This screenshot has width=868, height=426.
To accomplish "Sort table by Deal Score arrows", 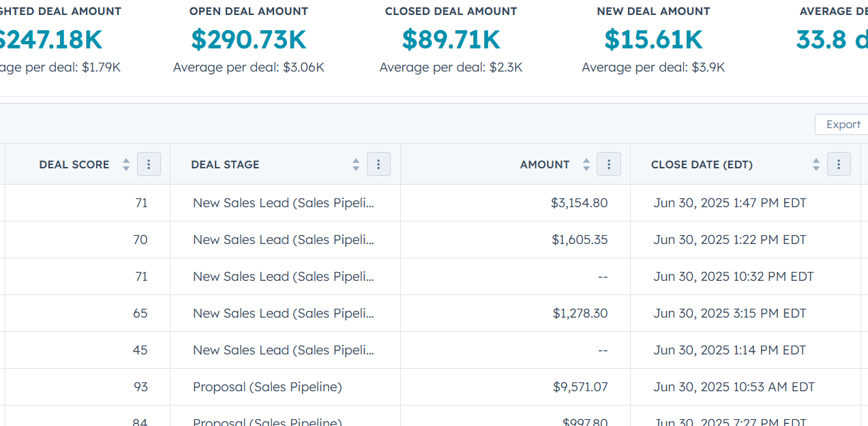I will point(125,164).
